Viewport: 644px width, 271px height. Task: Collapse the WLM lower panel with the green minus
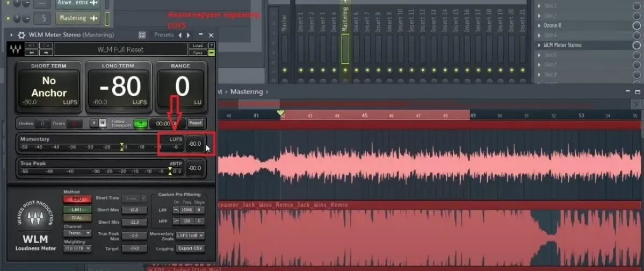211,53
